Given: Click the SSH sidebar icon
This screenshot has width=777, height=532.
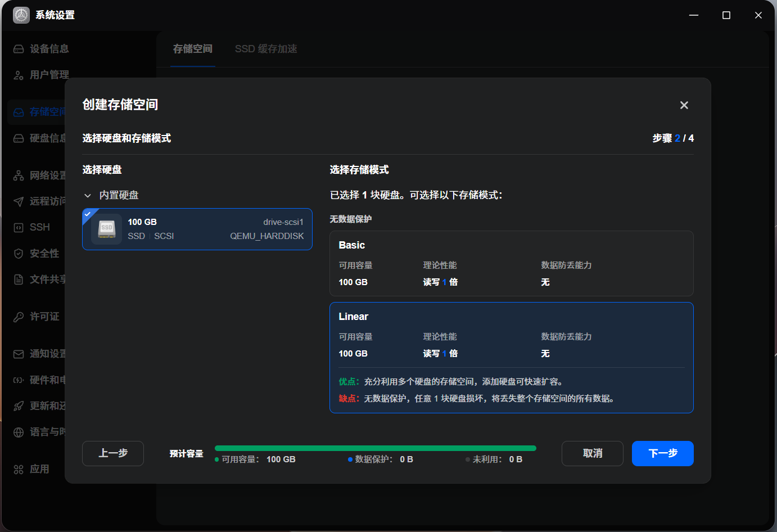Looking at the screenshot, I should 19,227.
